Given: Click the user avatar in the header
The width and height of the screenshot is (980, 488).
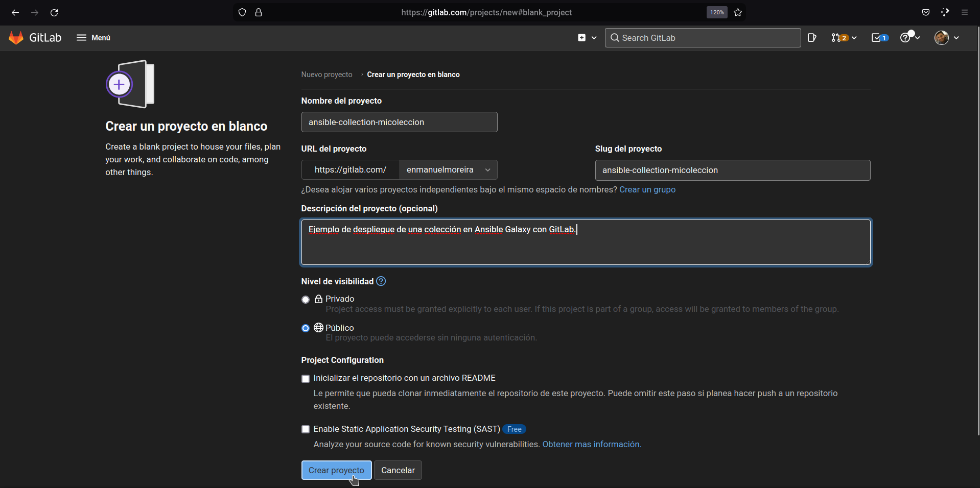Looking at the screenshot, I should [x=942, y=38].
